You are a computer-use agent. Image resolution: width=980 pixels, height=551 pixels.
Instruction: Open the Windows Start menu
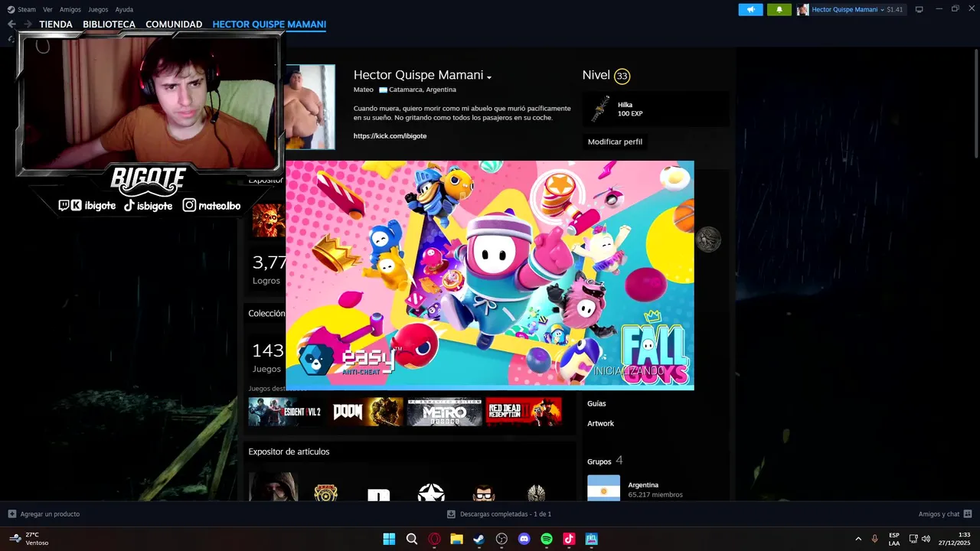(x=389, y=539)
